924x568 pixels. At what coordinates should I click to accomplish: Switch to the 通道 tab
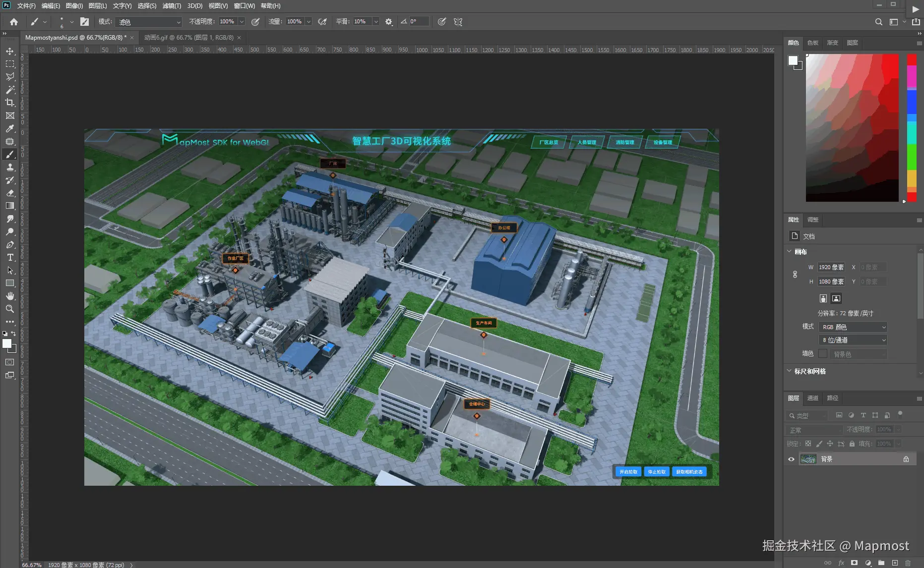click(x=812, y=398)
